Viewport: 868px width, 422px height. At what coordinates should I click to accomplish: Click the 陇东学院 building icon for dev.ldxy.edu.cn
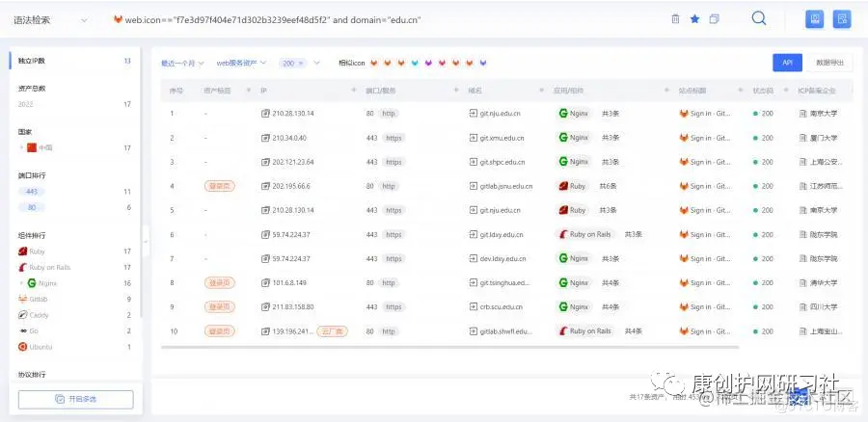coord(802,258)
